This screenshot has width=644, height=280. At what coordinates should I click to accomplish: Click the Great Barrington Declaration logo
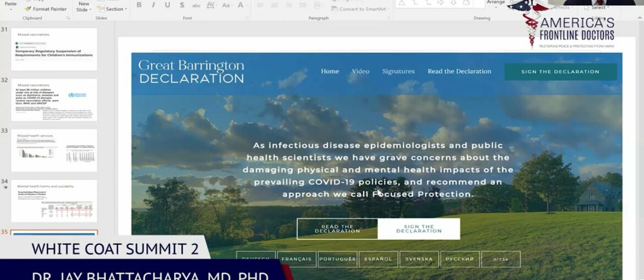192,72
